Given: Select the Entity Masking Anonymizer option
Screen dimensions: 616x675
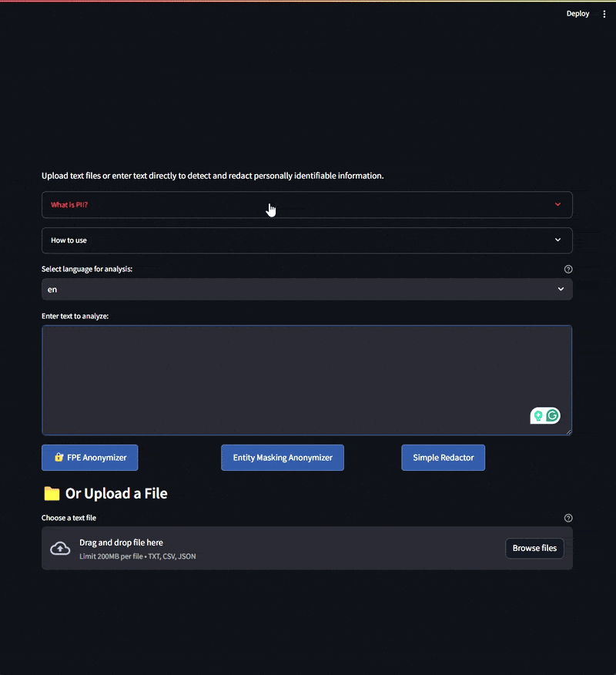Looking at the screenshot, I should tap(282, 457).
